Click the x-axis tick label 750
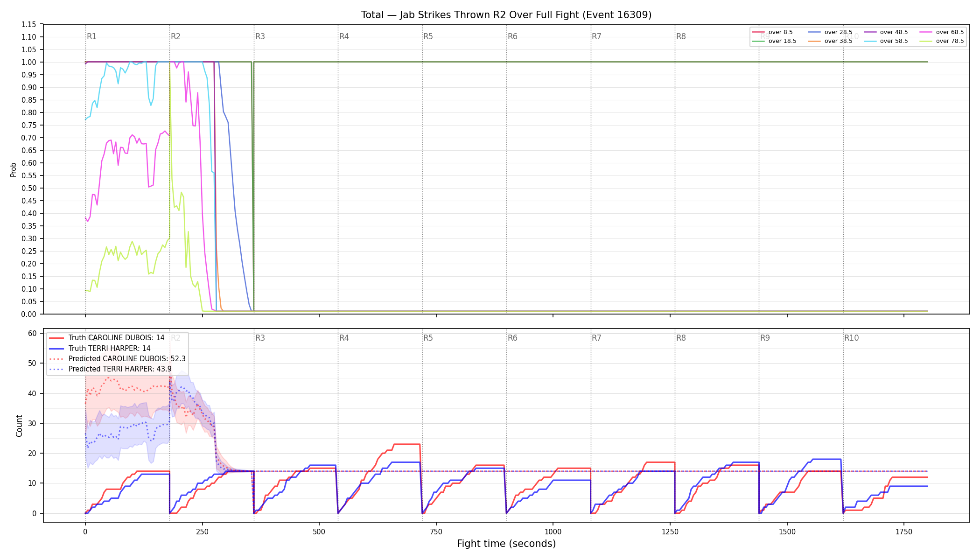This screenshot has height=560, width=980. click(436, 532)
